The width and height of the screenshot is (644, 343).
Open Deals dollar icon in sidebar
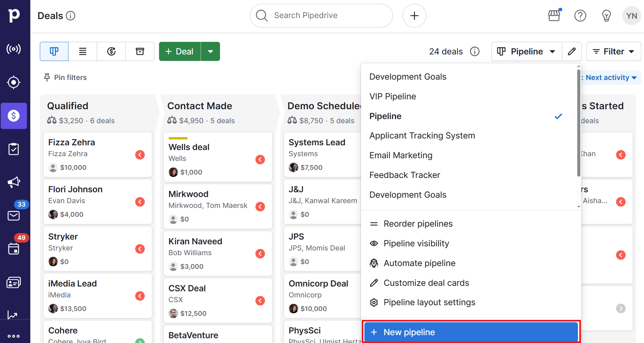[14, 116]
